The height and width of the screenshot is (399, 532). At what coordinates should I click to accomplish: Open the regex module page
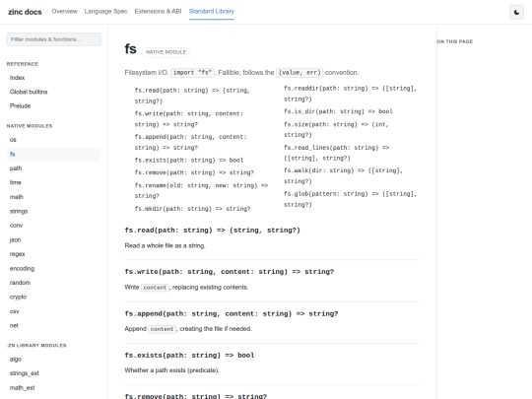pyautogui.click(x=53, y=254)
